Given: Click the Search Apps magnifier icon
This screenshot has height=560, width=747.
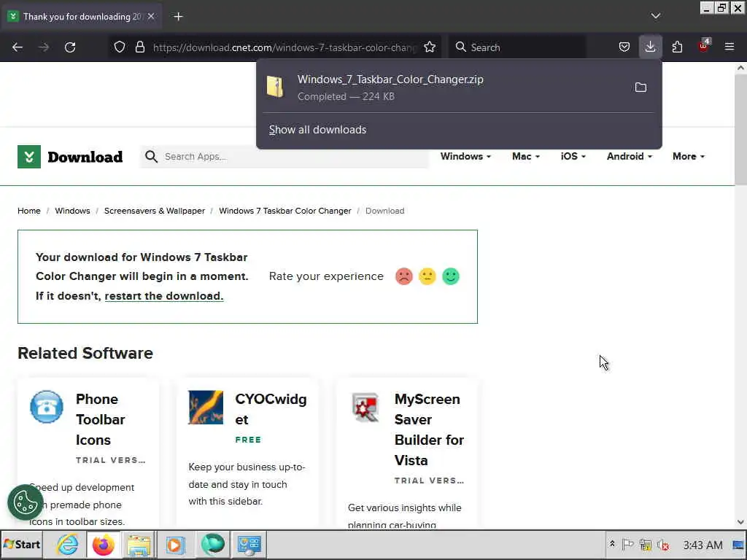Looking at the screenshot, I should (x=151, y=157).
